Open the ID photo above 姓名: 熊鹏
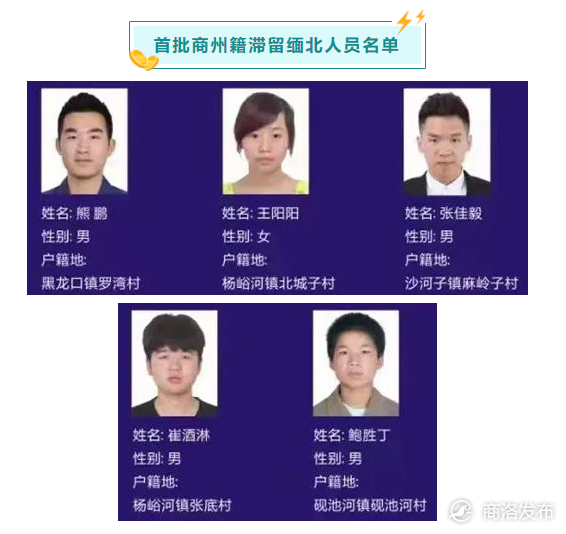 point(84,141)
